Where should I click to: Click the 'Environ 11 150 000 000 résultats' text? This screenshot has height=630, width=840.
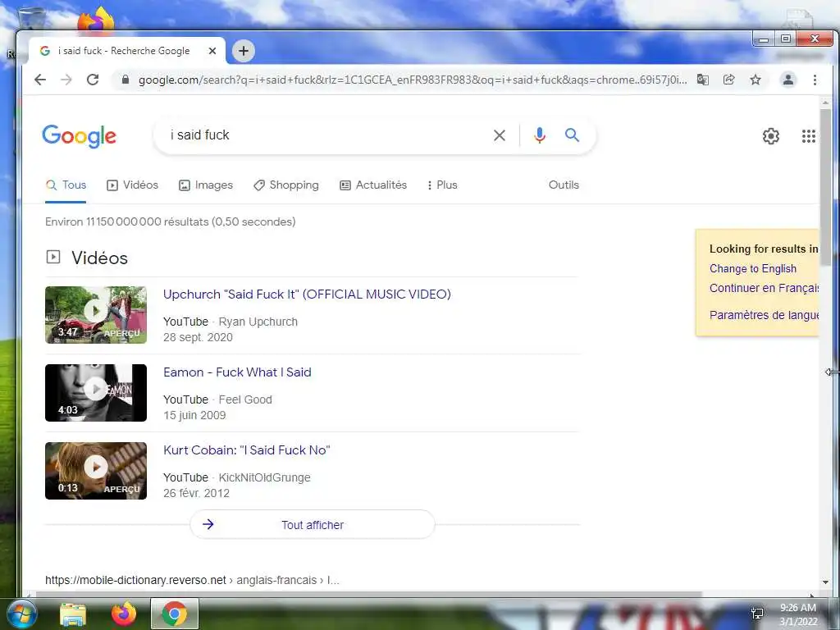coord(171,221)
